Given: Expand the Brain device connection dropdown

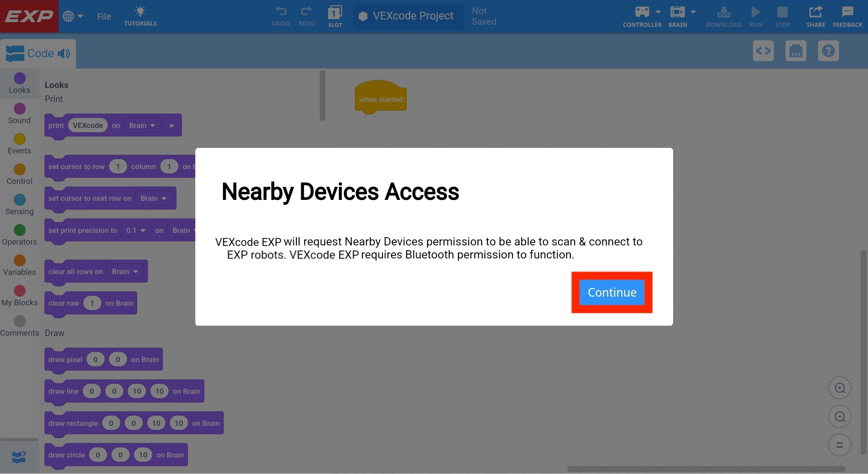Looking at the screenshot, I should point(694,12).
